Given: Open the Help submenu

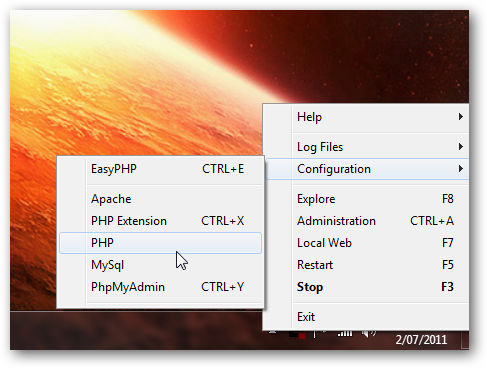Looking at the screenshot, I should tap(367, 117).
